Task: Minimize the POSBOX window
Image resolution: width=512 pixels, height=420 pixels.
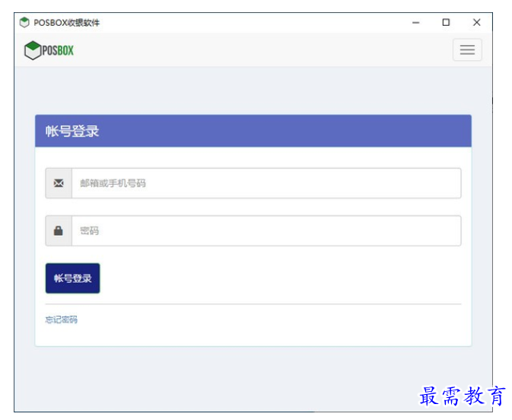Action: [x=415, y=23]
